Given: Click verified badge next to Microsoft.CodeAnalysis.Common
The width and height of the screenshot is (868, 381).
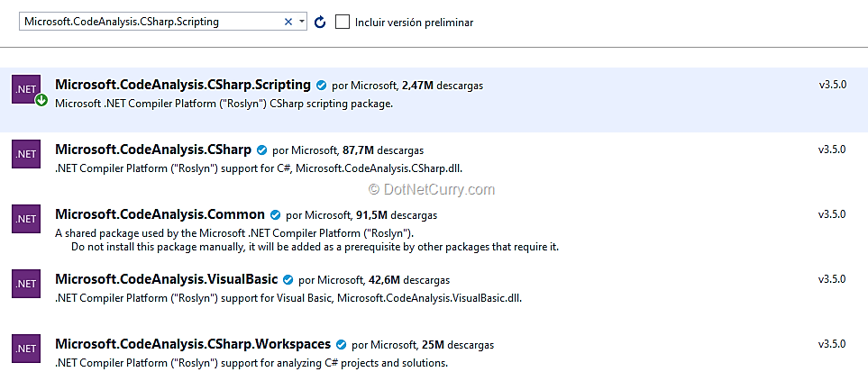Looking at the screenshot, I should (275, 215).
